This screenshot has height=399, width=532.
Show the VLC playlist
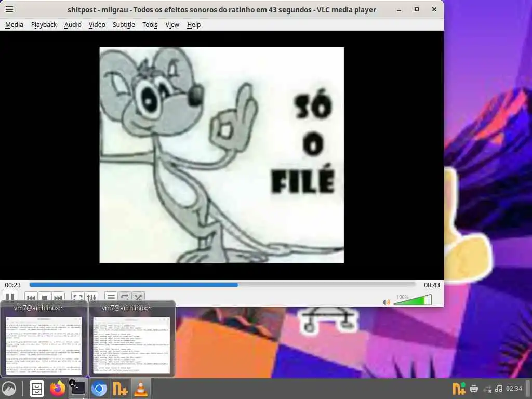(111, 297)
